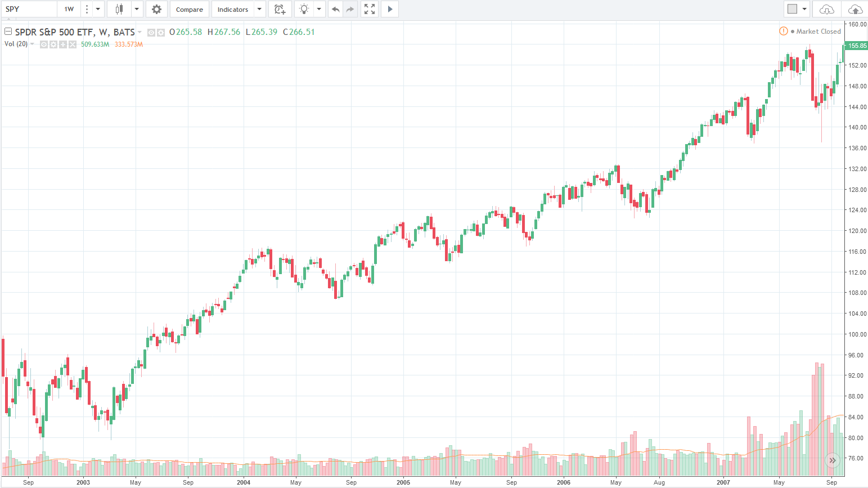Image resolution: width=868 pixels, height=488 pixels.
Task: Load chart layout via cloud download icon
Action: (x=826, y=9)
